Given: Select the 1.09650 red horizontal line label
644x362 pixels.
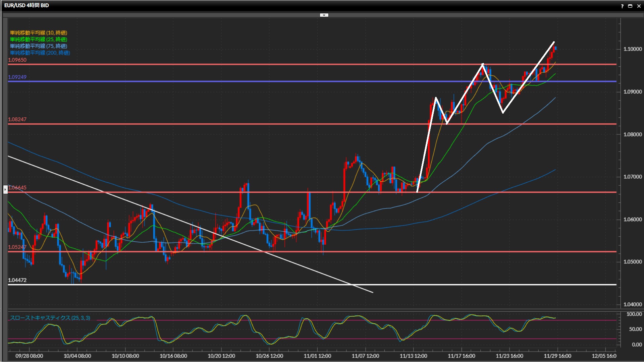Looking at the screenshot, I should point(17,60).
